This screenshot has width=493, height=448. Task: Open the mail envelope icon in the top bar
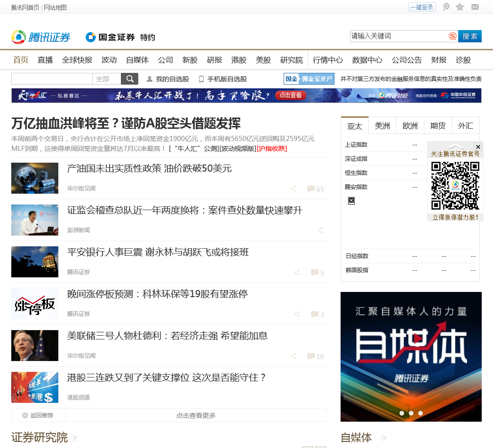[475, 7]
